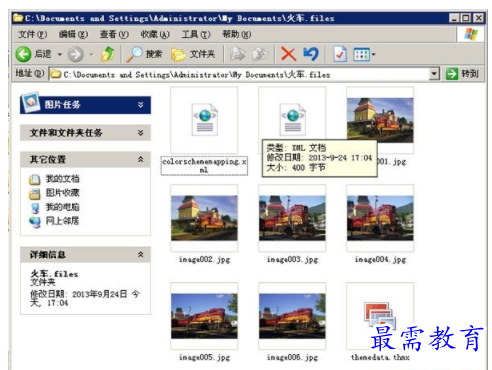Open the Back button history dropdown
The height and width of the screenshot is (370, 492).
(60, 54)
